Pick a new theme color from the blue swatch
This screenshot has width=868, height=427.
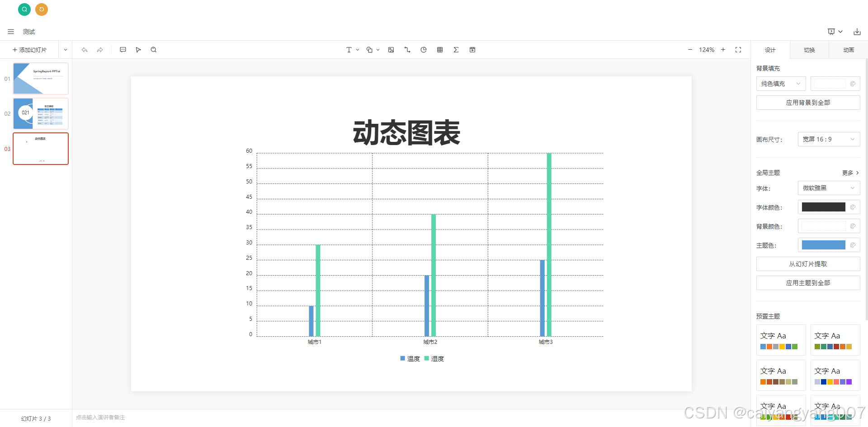(x=824, y=245)
